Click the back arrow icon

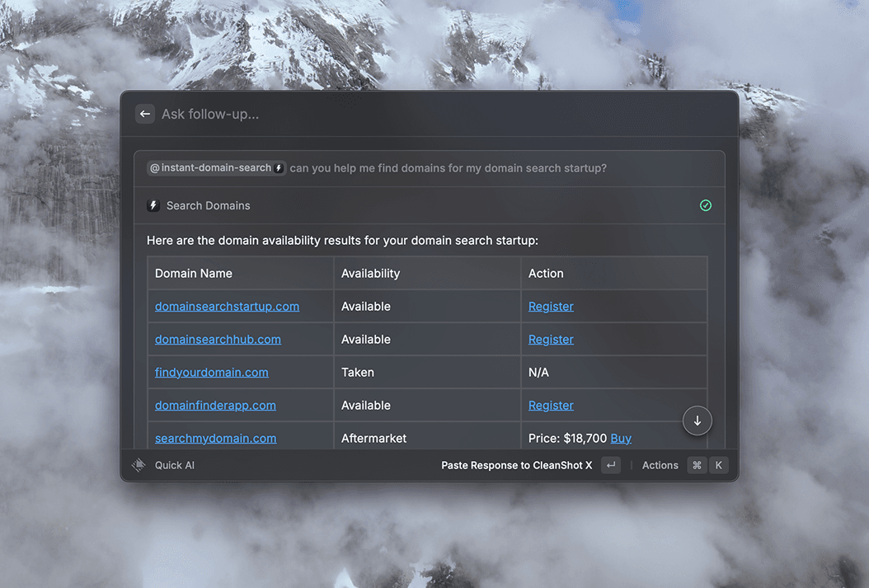click(x=145, y=114)
